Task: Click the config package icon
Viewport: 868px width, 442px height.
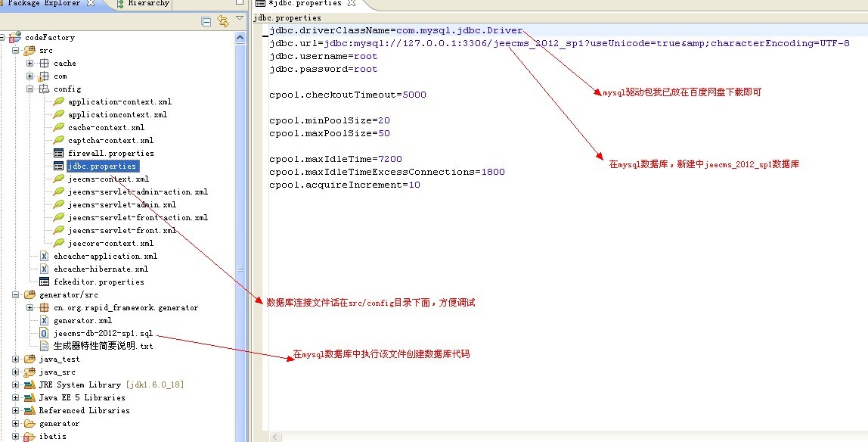Action: (44, 89)
